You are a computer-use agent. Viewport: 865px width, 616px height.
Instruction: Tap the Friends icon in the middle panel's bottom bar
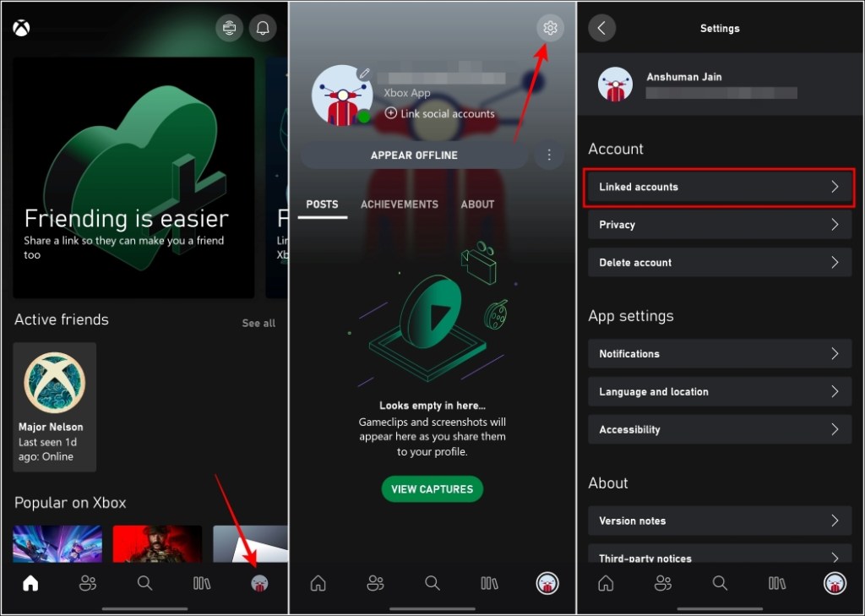[376, 583]
